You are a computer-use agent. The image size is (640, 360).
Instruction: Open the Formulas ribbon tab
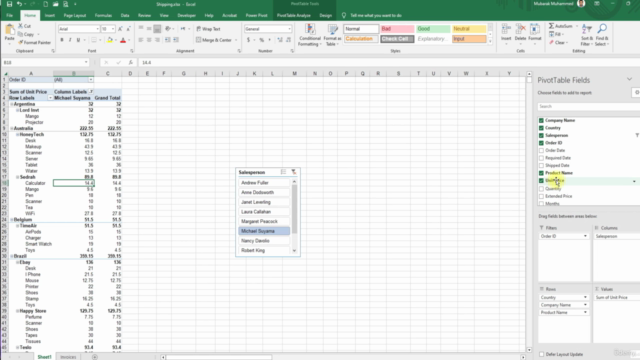103,16
